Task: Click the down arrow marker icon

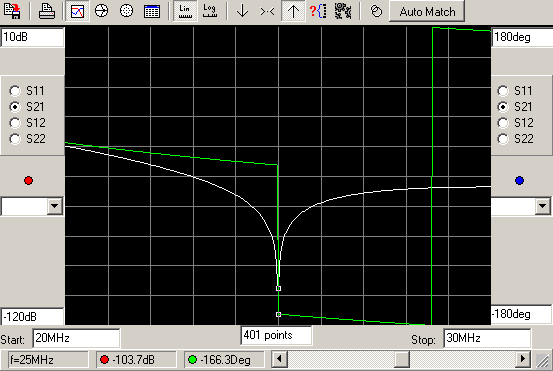Action: click(x=242, y=11)
